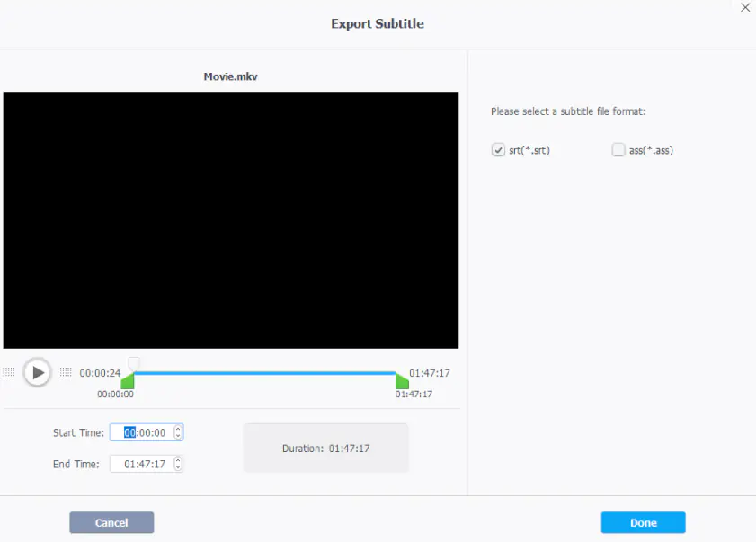Click the black video preview area
This screenshot has height=542, width=756.
pyautogui.click(x=231, y=218)
